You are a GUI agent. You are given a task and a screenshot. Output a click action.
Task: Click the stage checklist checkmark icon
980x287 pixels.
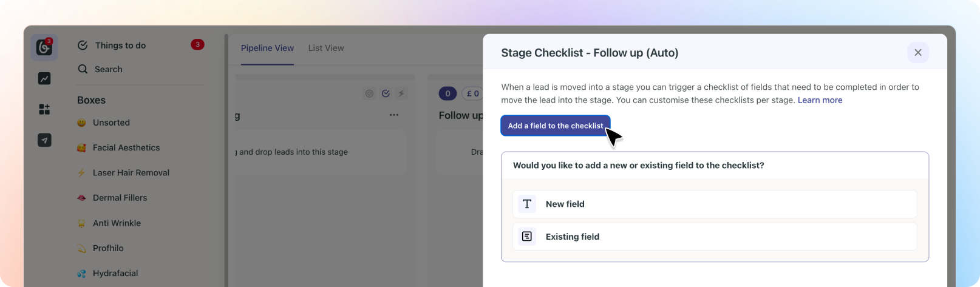(x=386, y=93)
